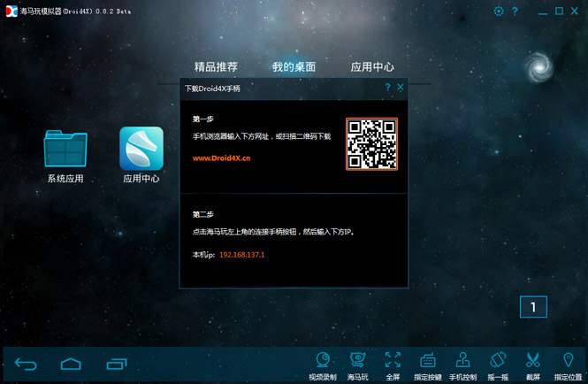
Task: Maximize the Droid4X window
Action: (x=559, y=12)
